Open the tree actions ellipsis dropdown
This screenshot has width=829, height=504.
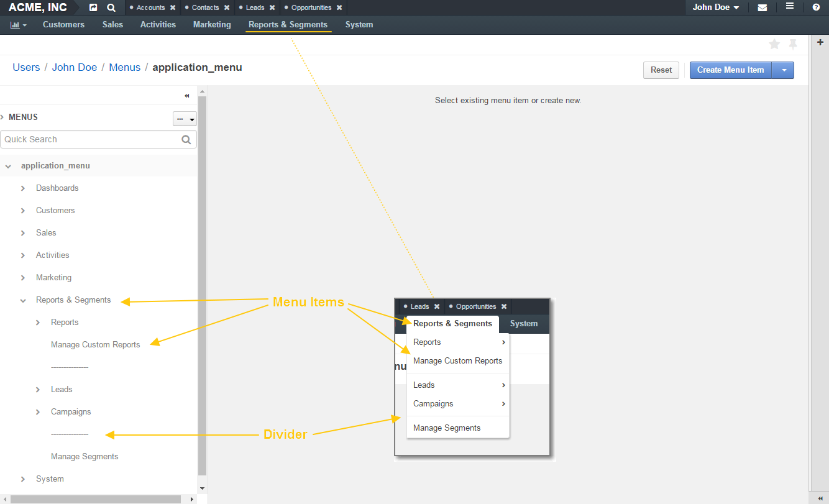click(185, 119)
